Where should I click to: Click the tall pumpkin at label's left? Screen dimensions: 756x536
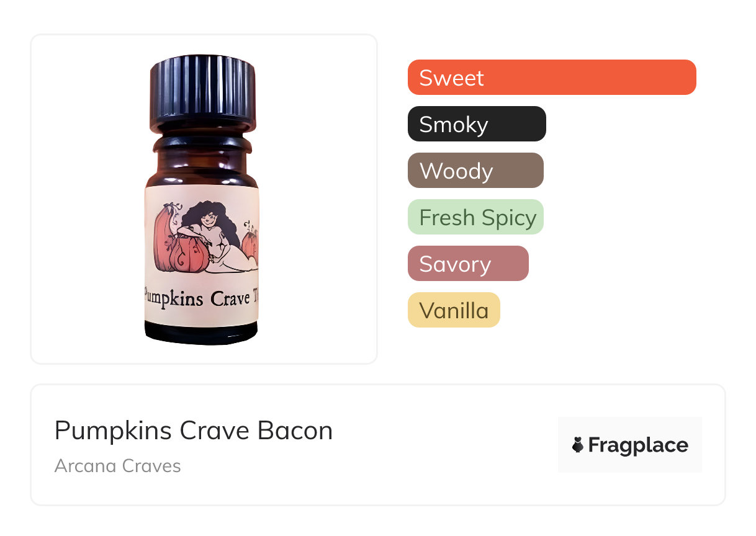[163, 238]
